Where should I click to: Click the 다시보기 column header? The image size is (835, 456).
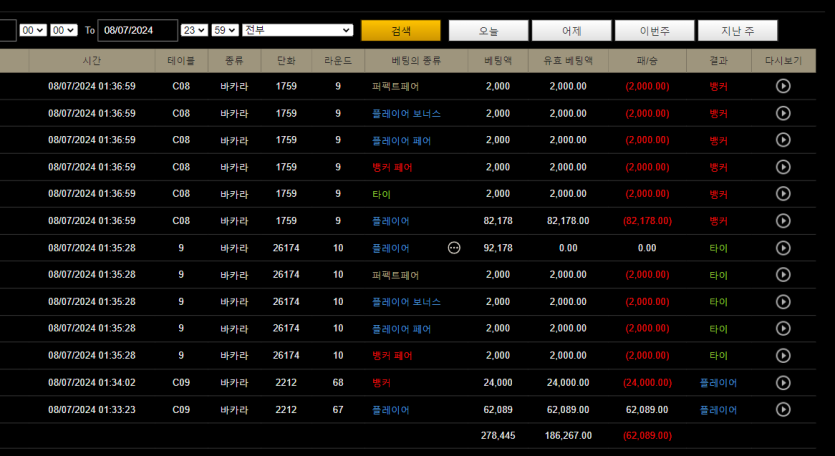point(783,61)
